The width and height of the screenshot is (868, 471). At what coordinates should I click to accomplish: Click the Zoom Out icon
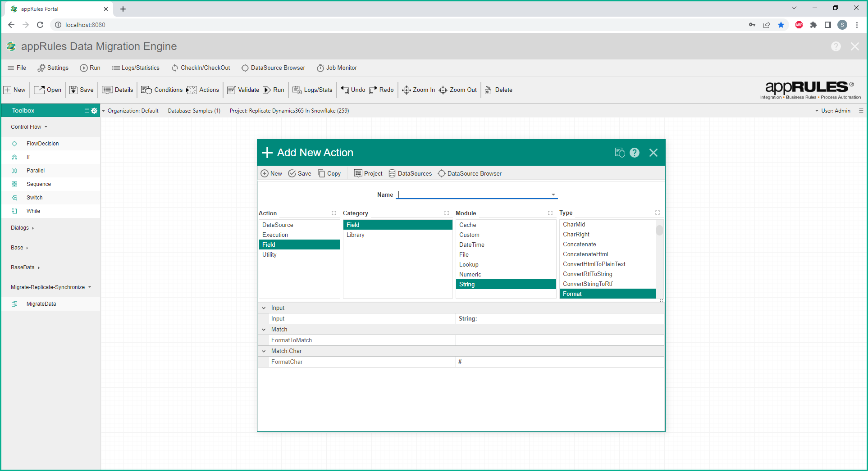coord(443,90)
